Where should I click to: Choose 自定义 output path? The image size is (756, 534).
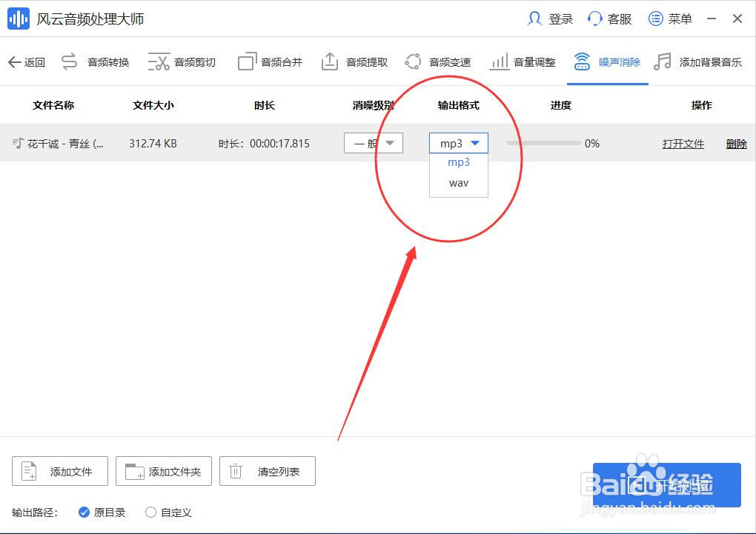[x=168, y=512]
